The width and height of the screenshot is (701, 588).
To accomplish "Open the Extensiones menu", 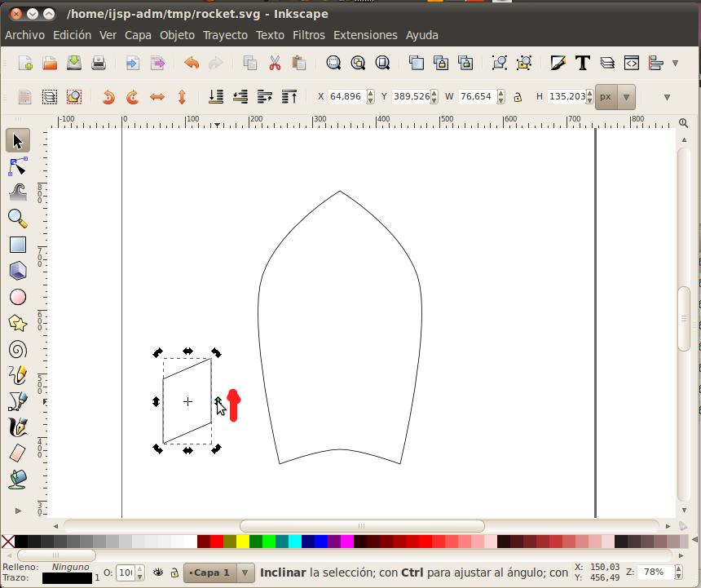I will click(x=365, y=35).
